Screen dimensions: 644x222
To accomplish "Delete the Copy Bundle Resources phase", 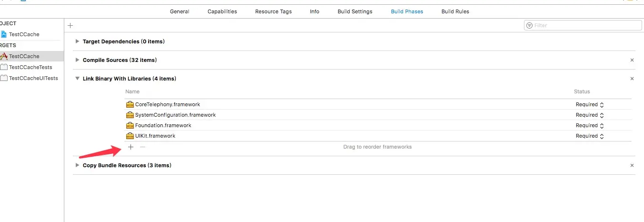I will point(632,165).
